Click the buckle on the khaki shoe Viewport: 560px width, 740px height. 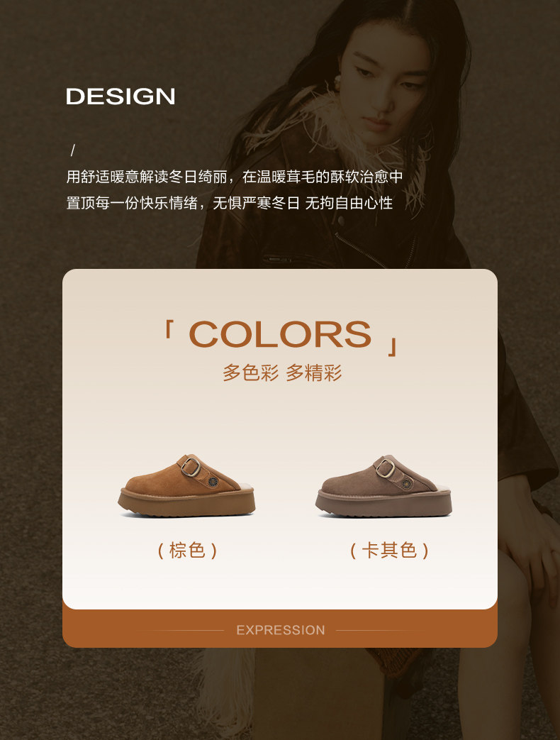[385, 468]
